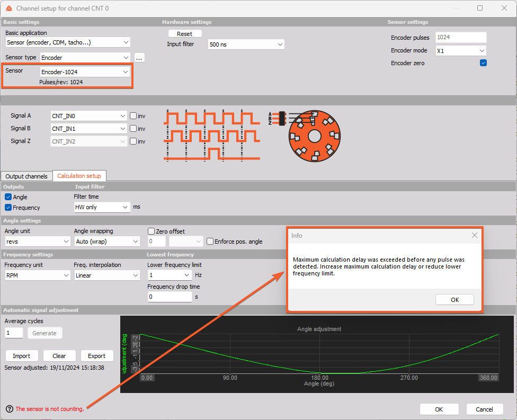Click the Import button
The width and height of the screenshot is (517, 420).
[22, 356]
